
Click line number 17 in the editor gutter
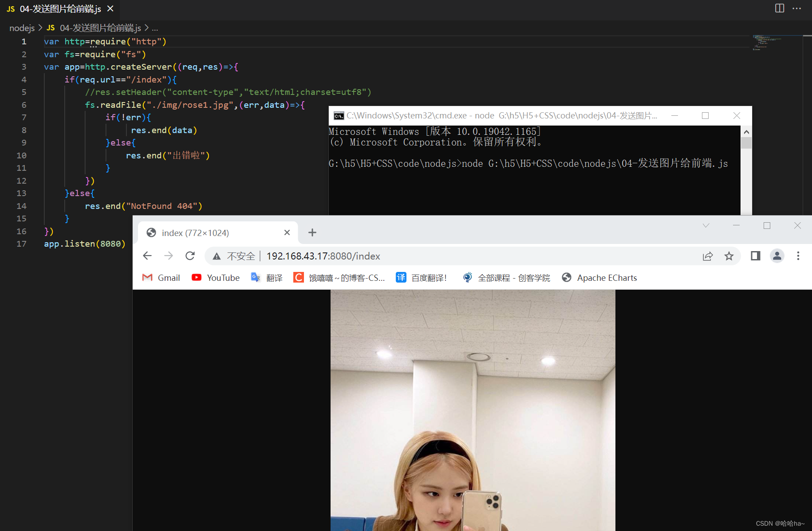(21, 244)
